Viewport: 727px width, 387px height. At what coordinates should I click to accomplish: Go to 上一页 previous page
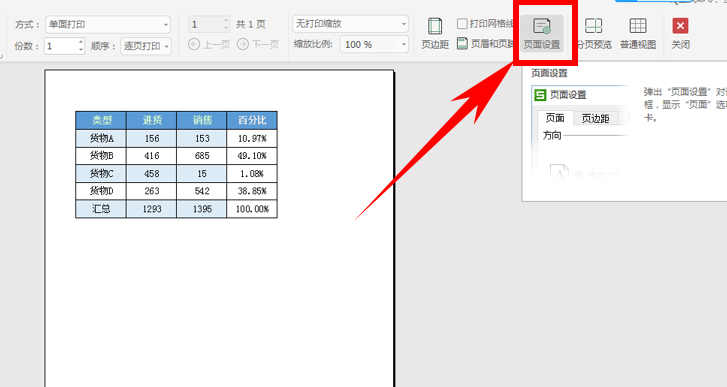pyautogui.click(x=209, y=44)
